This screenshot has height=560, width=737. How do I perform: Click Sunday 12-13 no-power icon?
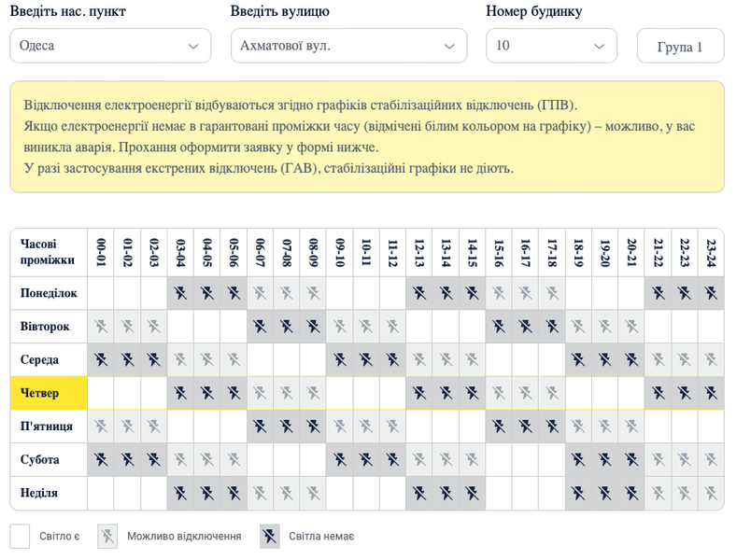[x=419, y=493]
